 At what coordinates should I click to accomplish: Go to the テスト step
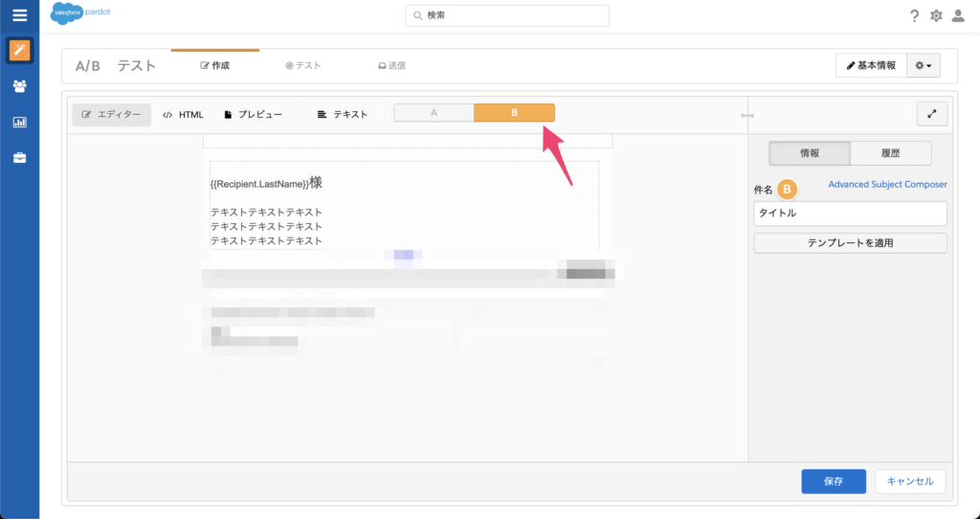click(302, 65)
